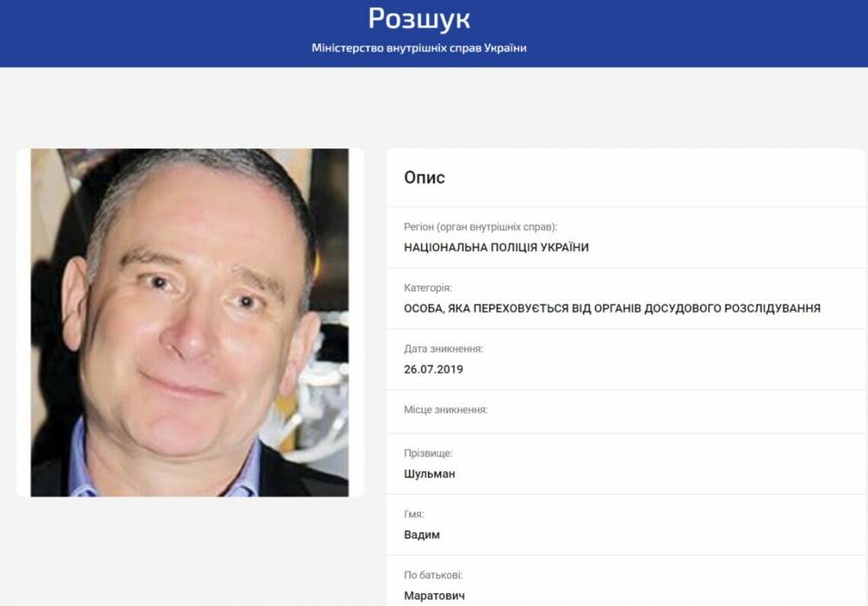Click the Регіон (орган внутрішніх справ) label

(x=481, y=227)
